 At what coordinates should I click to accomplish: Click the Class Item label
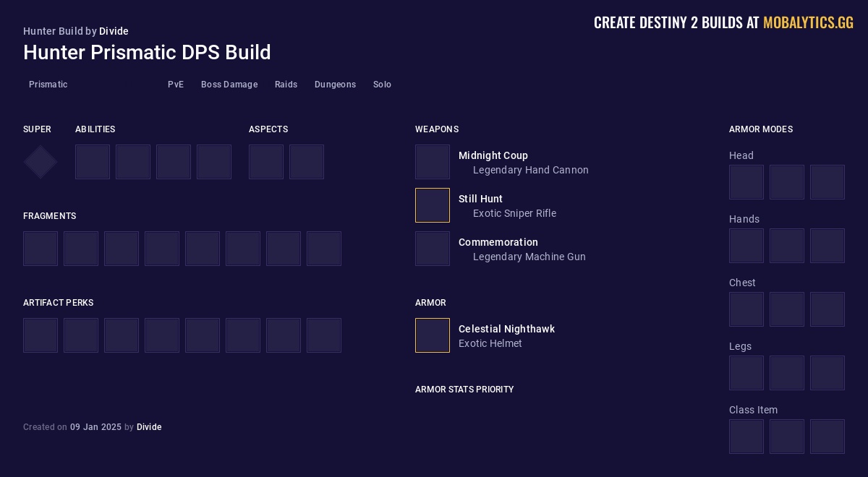[753, 410]
